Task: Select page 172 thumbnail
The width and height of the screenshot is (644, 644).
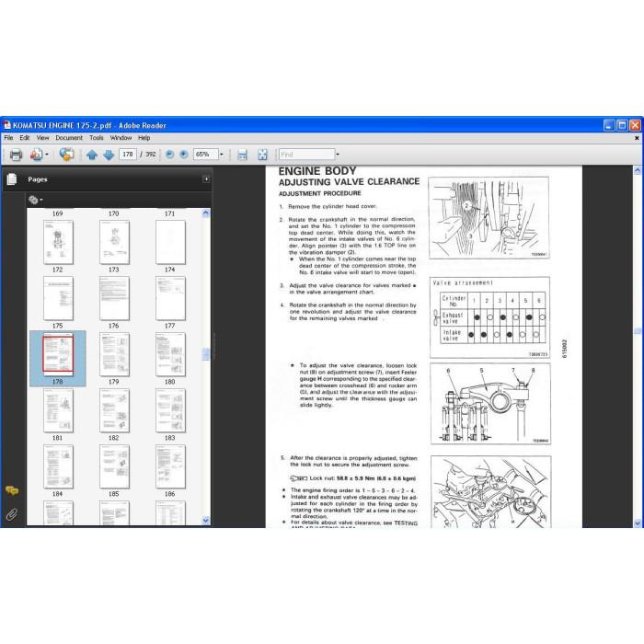Action: pos(58,242)
